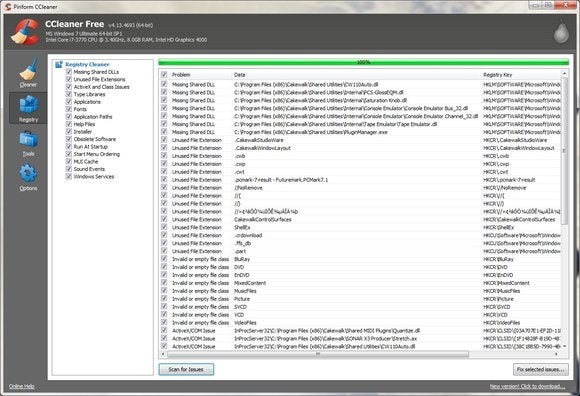
Task: Select Registry Cleaner tree heading
Action: [x=87, y=64]
